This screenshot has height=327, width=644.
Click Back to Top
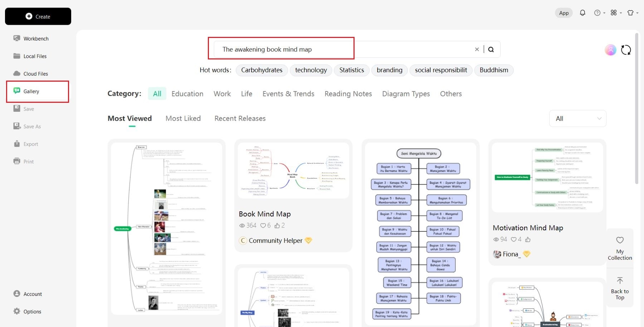[620, 288]
